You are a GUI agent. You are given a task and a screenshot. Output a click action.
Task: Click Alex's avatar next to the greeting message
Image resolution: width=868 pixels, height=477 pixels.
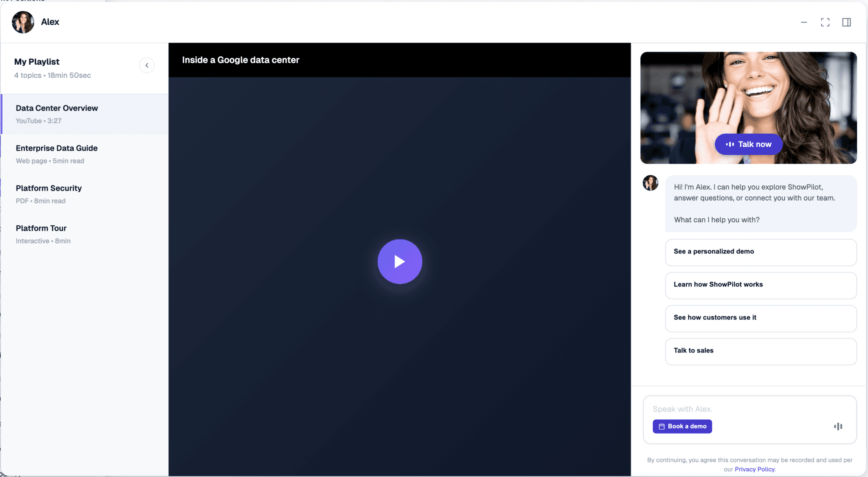click(x=650, y=183)
